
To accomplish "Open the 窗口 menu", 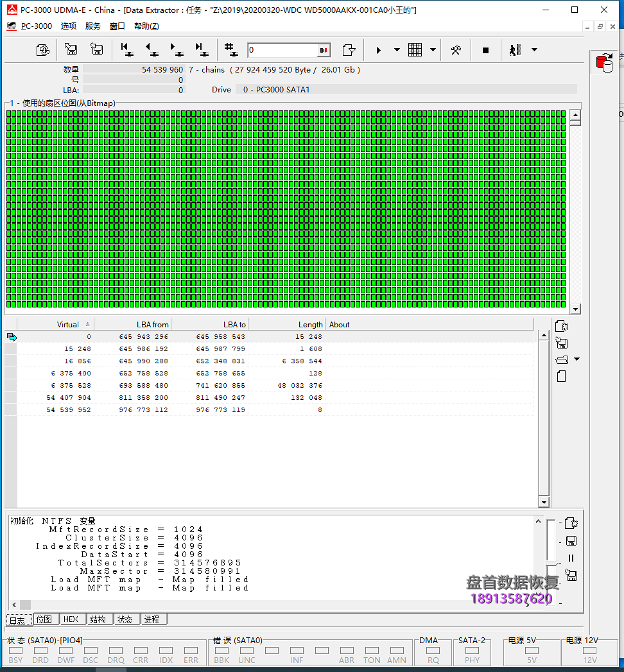I will pyautogui.click(x=117, y=26).
